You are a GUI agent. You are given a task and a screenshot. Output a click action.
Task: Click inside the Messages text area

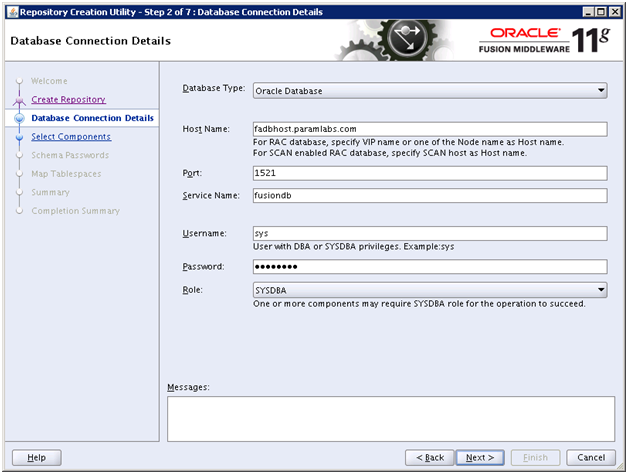pos(391,419)
